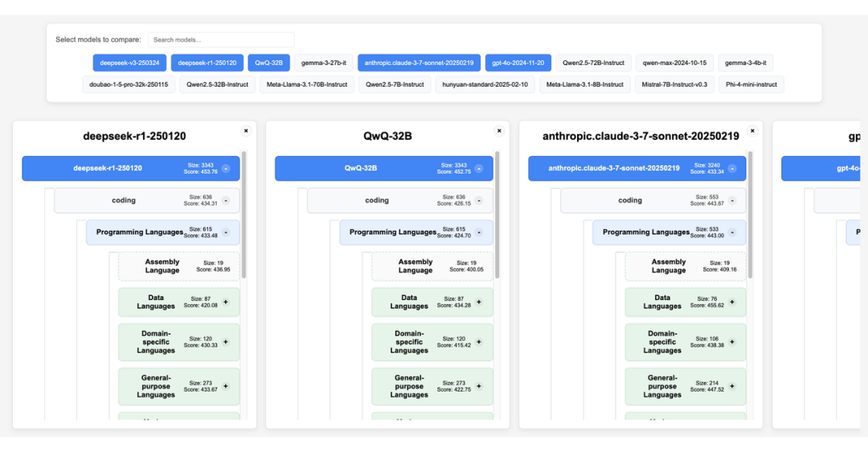The image size is (868, 452).
Task: Toggle the QwQ-32B model chip
Action: pyautogui.click(x=268, y=63)
